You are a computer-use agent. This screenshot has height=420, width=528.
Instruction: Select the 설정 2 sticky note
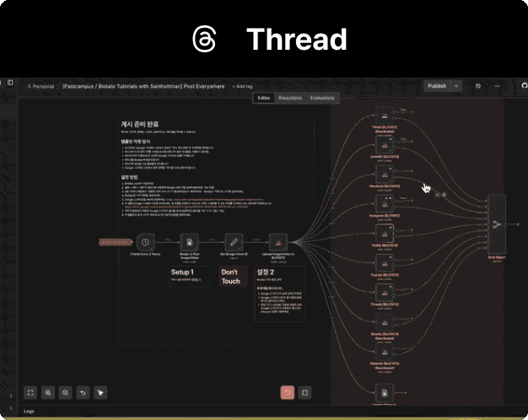(280, 293)
